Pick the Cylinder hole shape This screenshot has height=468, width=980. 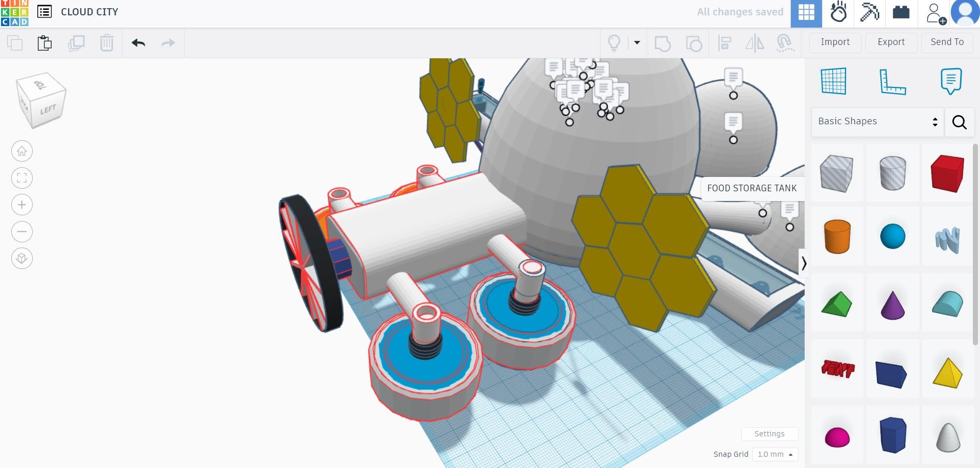point(893,173)
